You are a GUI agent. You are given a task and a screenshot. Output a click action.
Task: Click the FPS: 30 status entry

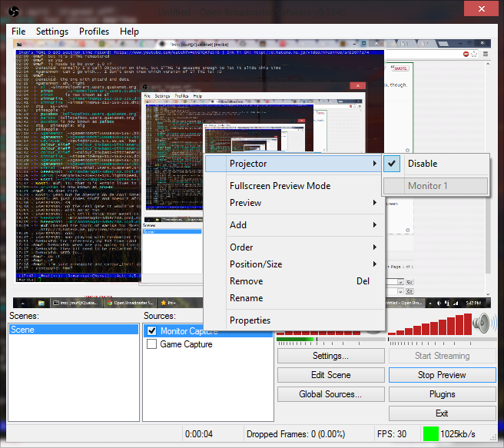coord(392,434)
